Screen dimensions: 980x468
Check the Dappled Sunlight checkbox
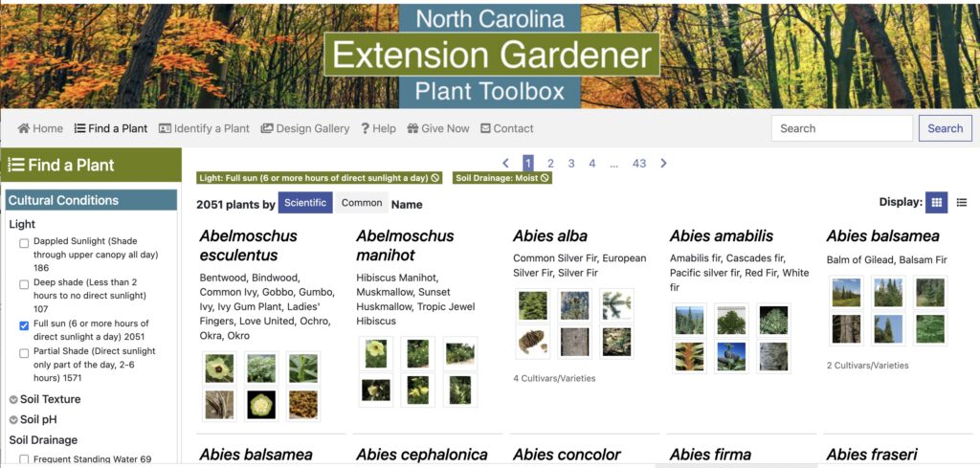(x=24, y=243)
